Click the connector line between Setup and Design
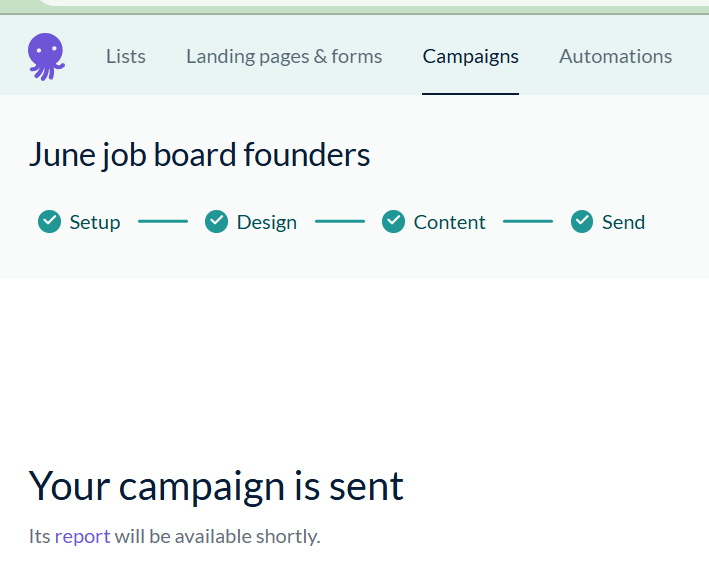Viewport: 709px width, 567px height. (x=163, y=221)
